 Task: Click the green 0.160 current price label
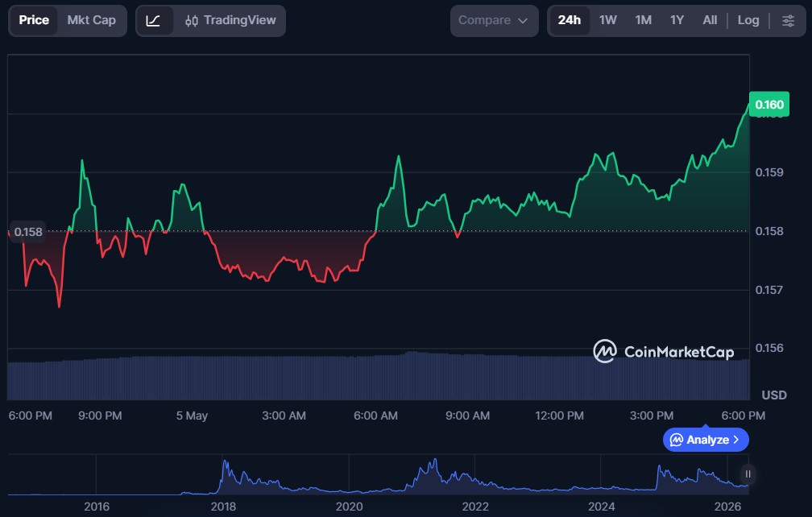click(769, 105)
